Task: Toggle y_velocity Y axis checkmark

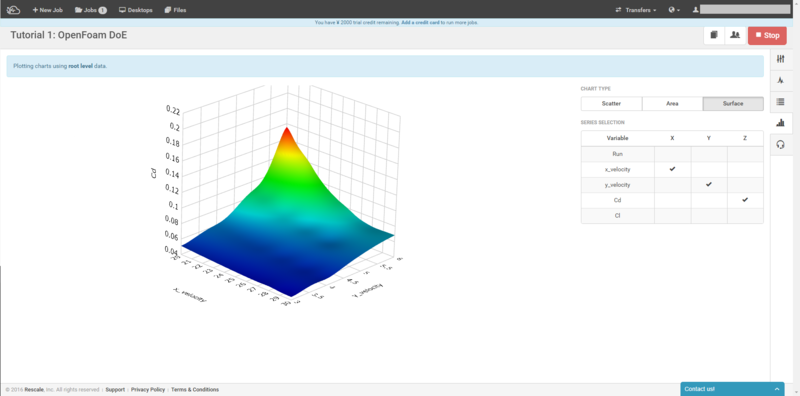Action: (x=709, y=184)
